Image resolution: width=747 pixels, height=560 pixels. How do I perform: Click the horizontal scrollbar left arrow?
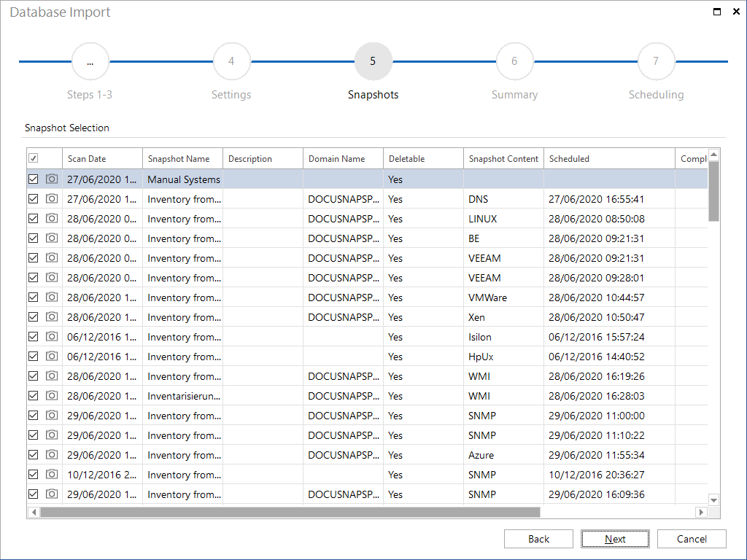[34, 512]
